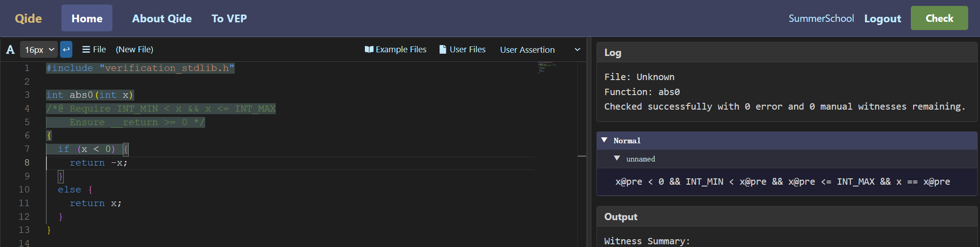Click the font size 'A' icon
Viewport: 980px width, 247px height.
click(x=10, y=50)
